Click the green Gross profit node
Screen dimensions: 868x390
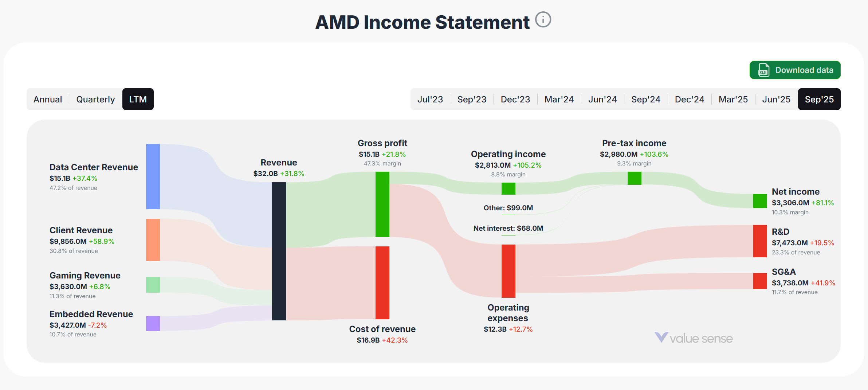pyautogui.click(x=382, y=204)
